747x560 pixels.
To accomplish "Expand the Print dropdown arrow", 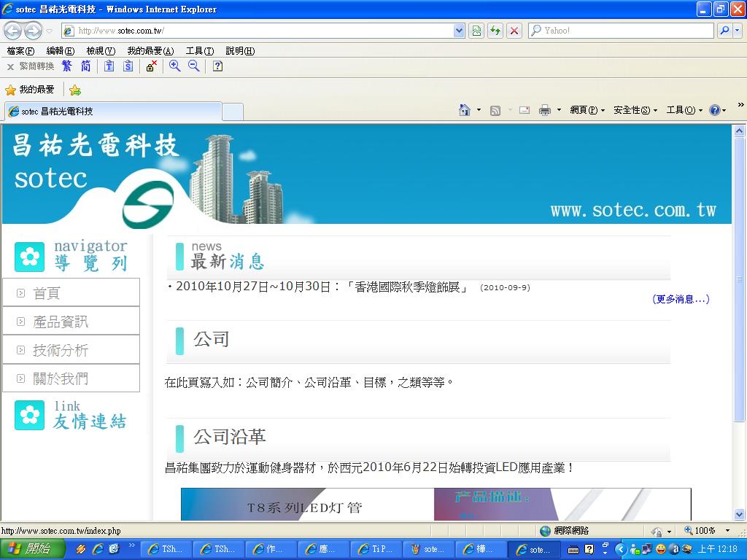I will click(x=559, y=111).
